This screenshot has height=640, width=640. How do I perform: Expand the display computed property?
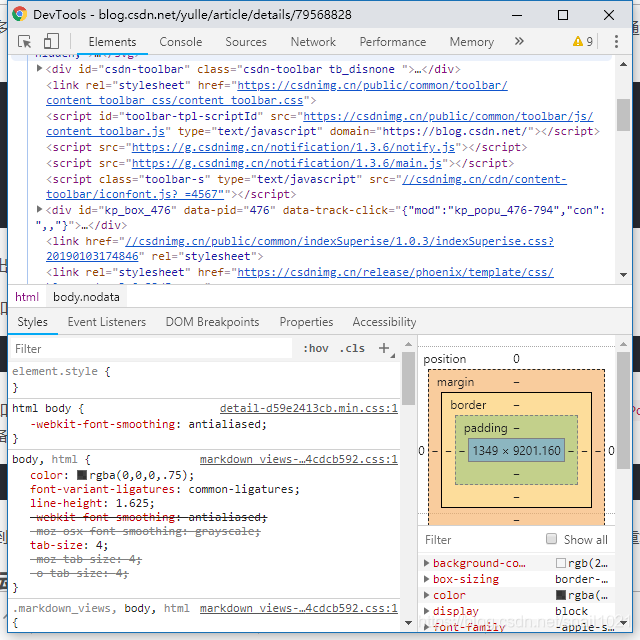[427, 611]
